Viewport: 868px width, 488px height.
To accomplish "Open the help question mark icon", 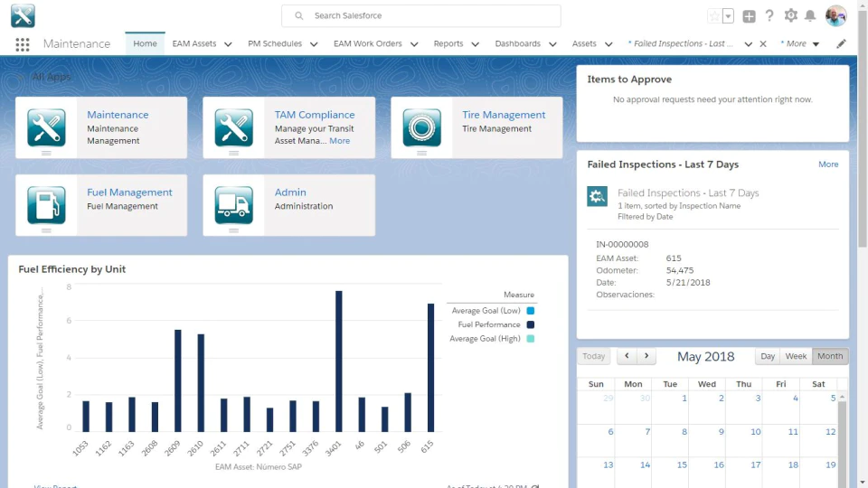I will [x=769, y=15].
